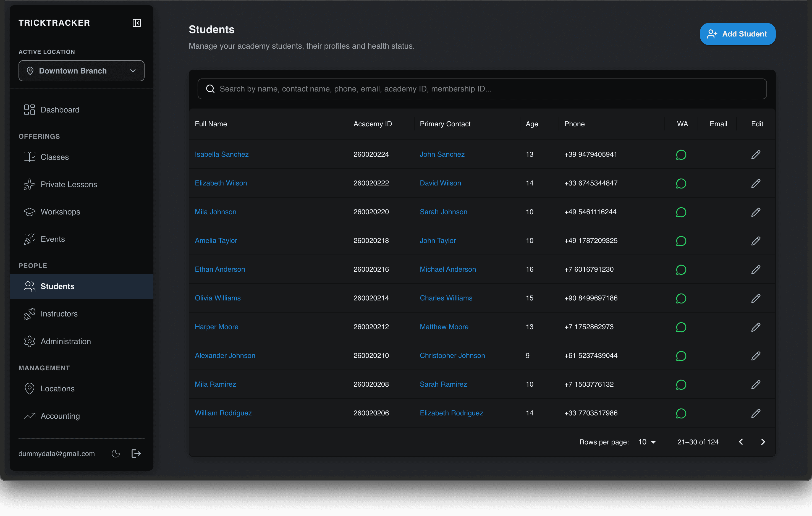Open WhatsApp chat for Isabella Sanchez
Viewport: 812px width, 516px height.
pyautogui.click(x=681, y=154)
